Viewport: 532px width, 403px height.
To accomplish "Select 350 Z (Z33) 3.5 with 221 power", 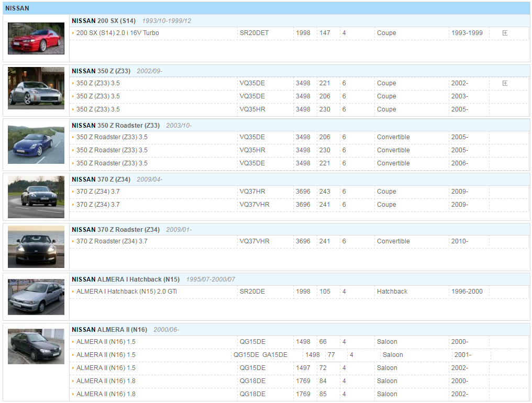I will pos(98,83).
